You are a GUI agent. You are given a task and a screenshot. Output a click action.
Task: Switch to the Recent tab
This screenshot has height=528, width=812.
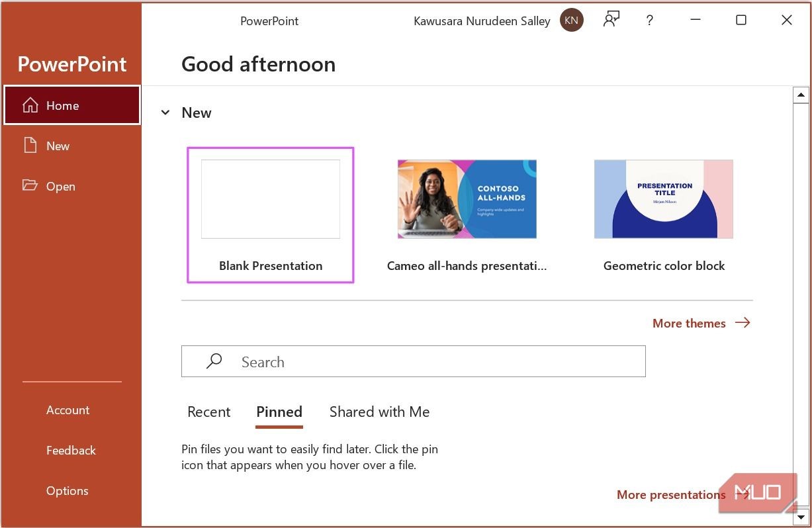pyautogui.click(x=209, y=412)
